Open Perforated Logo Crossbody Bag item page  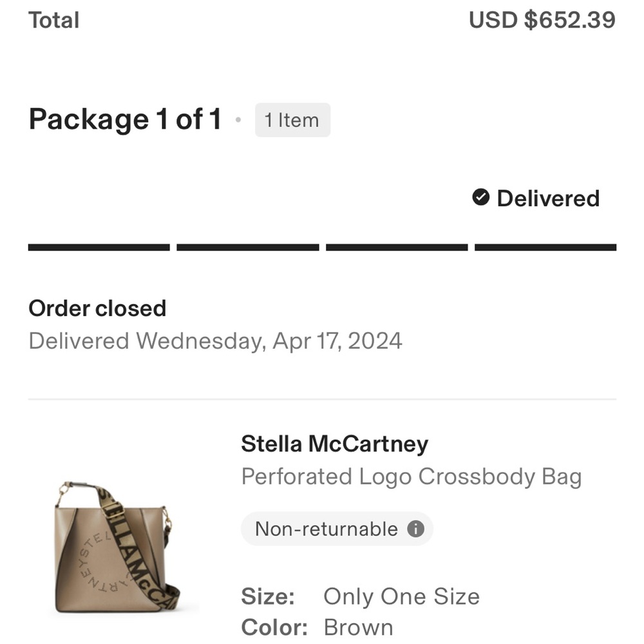click(x=412, y=477)
